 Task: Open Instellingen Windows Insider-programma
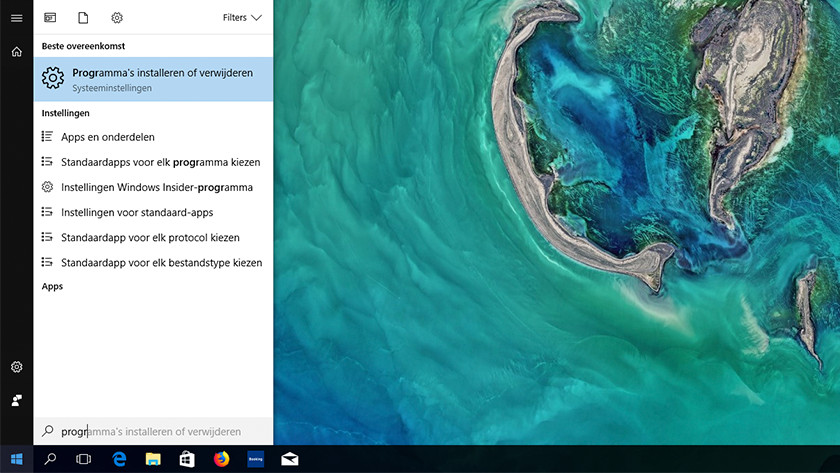pos(156,187)
